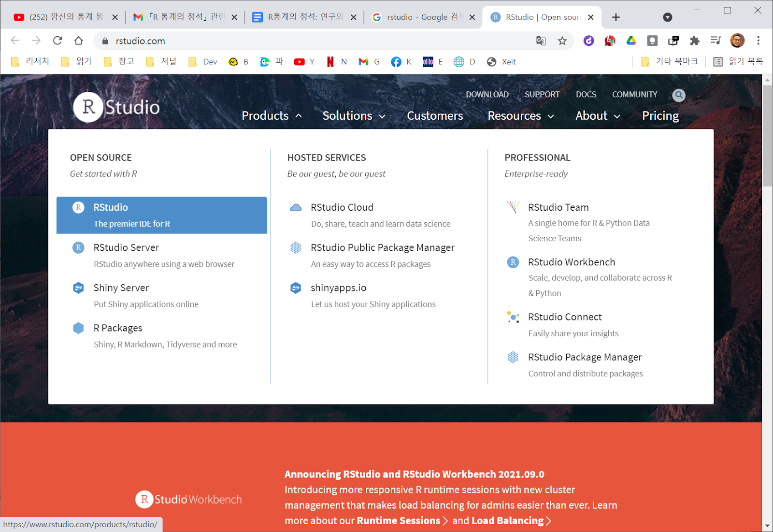This screenshot has height=532, width=773.
Task: Click the RStudio Connect dots icon
Action: pyautogui.click(x=513, y=317)
